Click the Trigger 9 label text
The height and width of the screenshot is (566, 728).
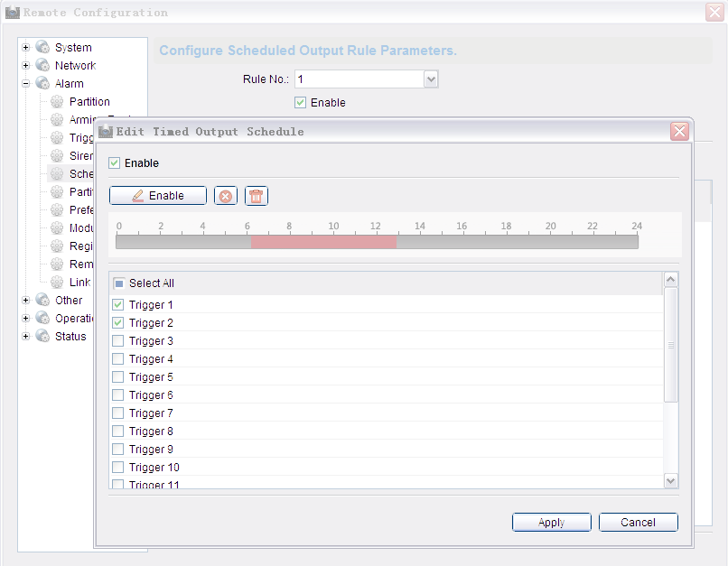pyautogui.click(x=151, y=450)
